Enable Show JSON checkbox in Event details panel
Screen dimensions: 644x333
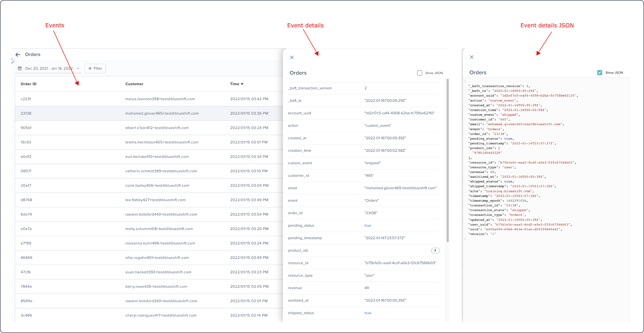click(420, 73)
